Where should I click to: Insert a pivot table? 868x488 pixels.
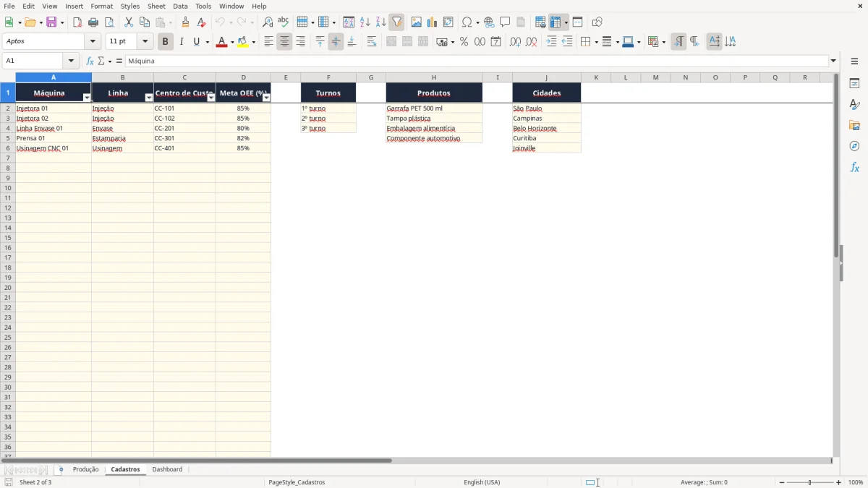tap(448, 22)
